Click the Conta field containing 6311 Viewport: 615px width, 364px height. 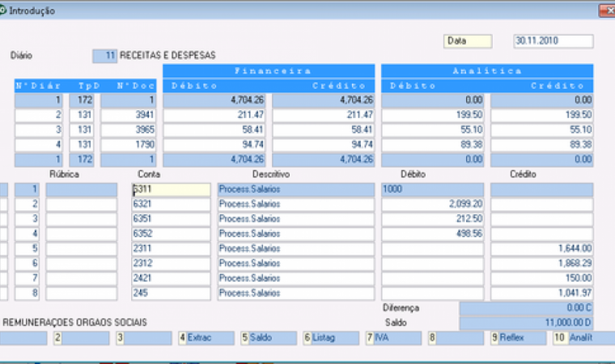point(171,189)
